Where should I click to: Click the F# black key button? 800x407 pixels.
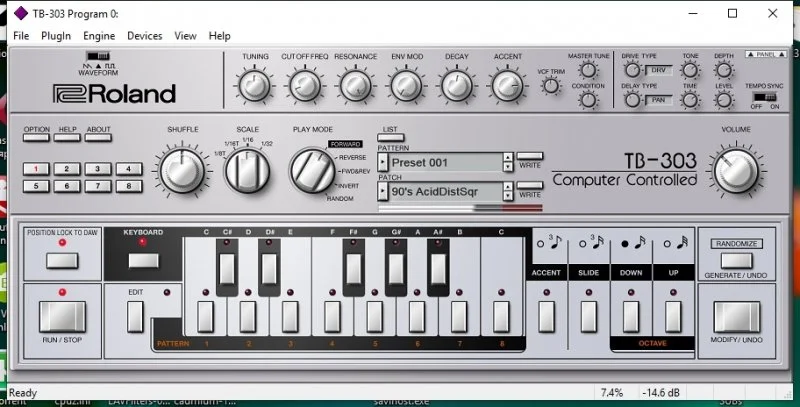tap(354, 269)
